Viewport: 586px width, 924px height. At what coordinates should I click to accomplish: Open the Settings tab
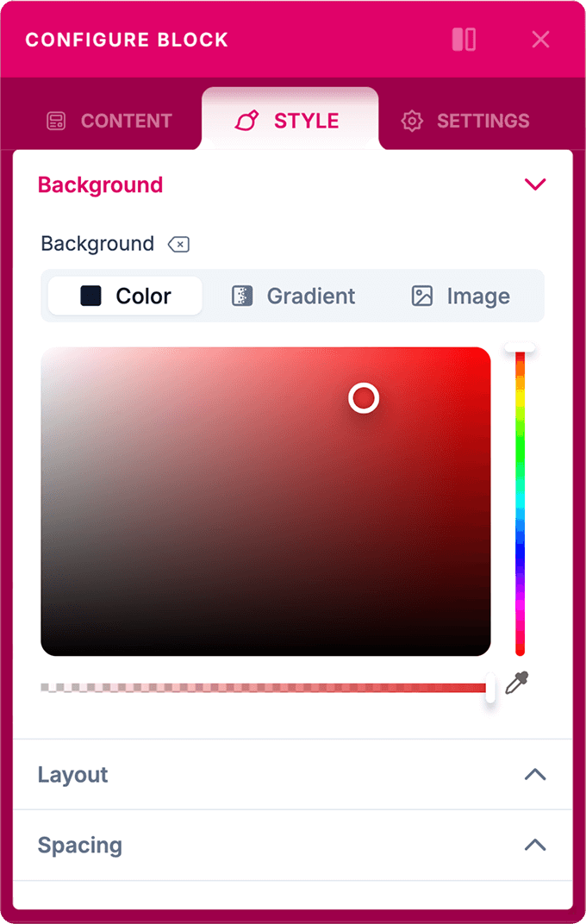pyautogui.click(x=465, y=121)
